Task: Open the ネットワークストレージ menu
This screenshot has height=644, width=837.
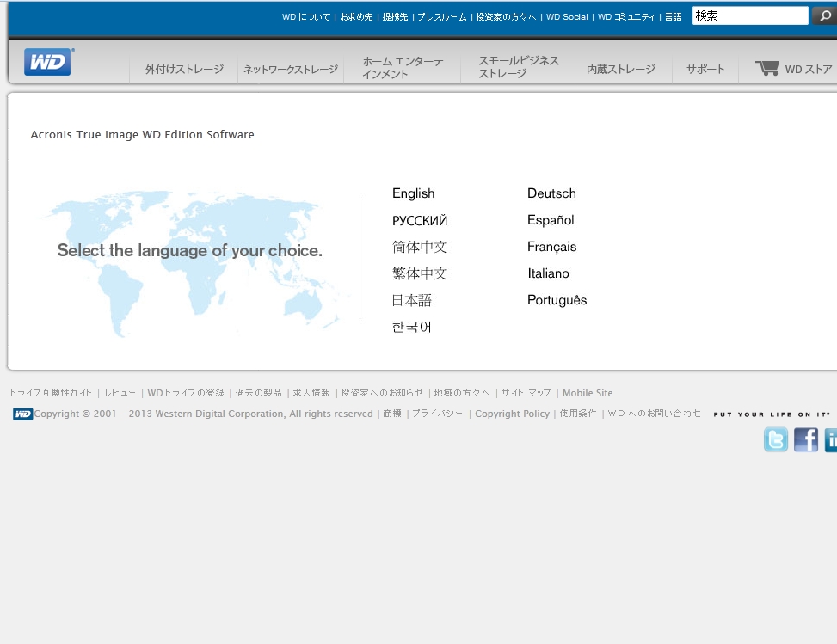Action: 291,70
